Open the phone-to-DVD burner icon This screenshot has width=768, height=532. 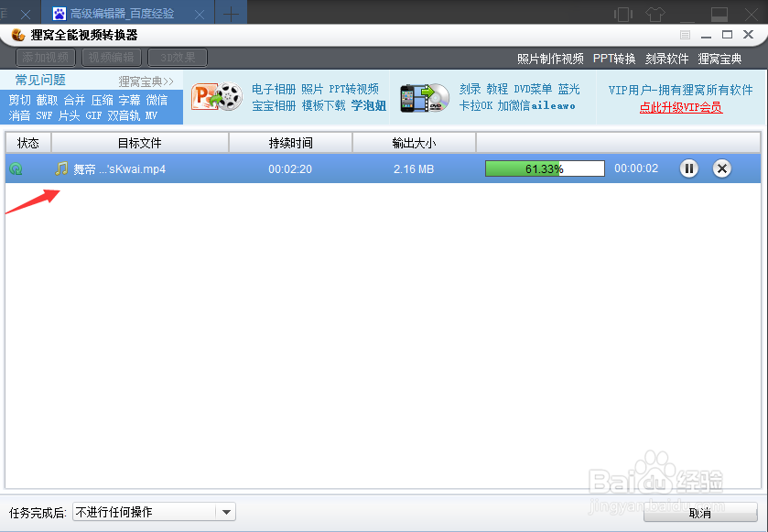(x=425, y=97)
